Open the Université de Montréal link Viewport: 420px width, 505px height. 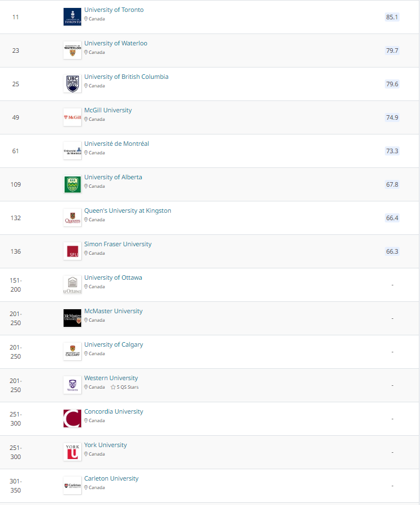116,144
